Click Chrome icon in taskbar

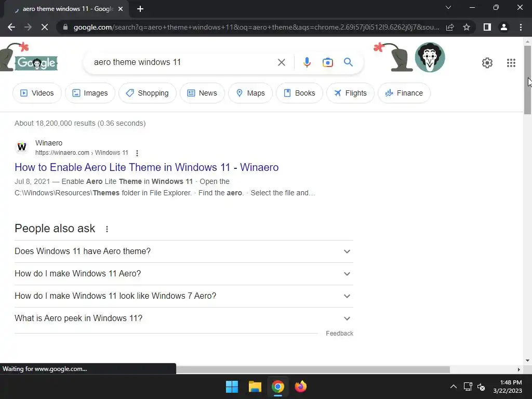277,387
